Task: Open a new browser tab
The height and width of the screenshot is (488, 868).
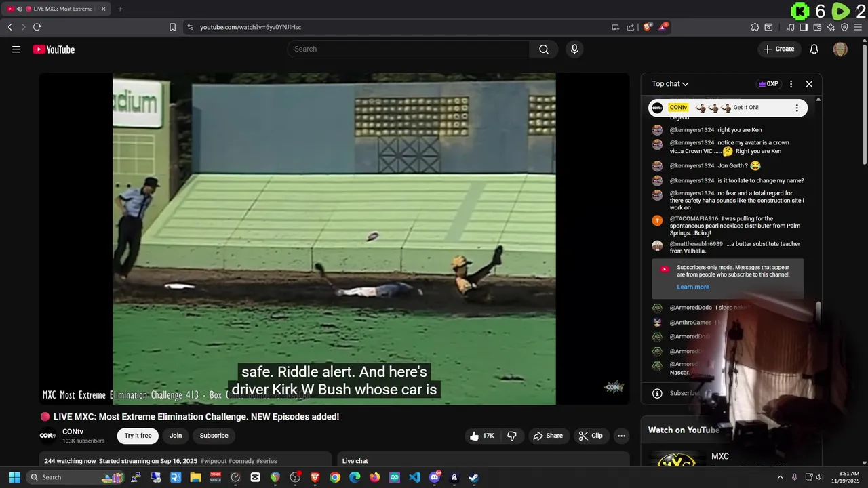Action: click(120, 9)
